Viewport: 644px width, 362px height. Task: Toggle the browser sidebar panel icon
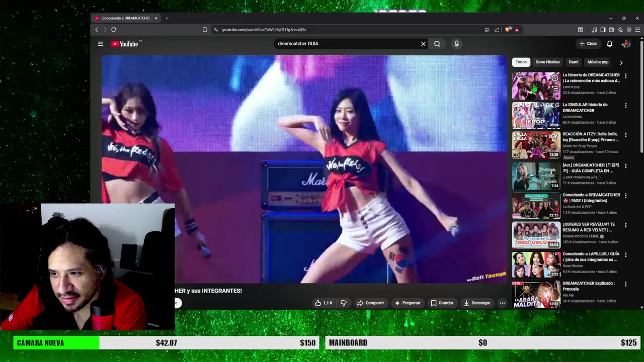pyautogui.click(x=603, y=30)
